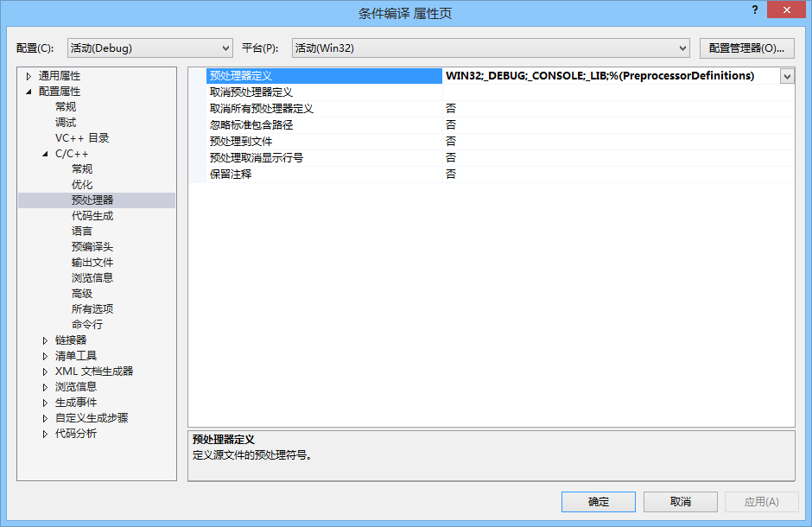Select VC++ 目录 tree item
This screenshot has width=812, height=527.
click(82, 138)
